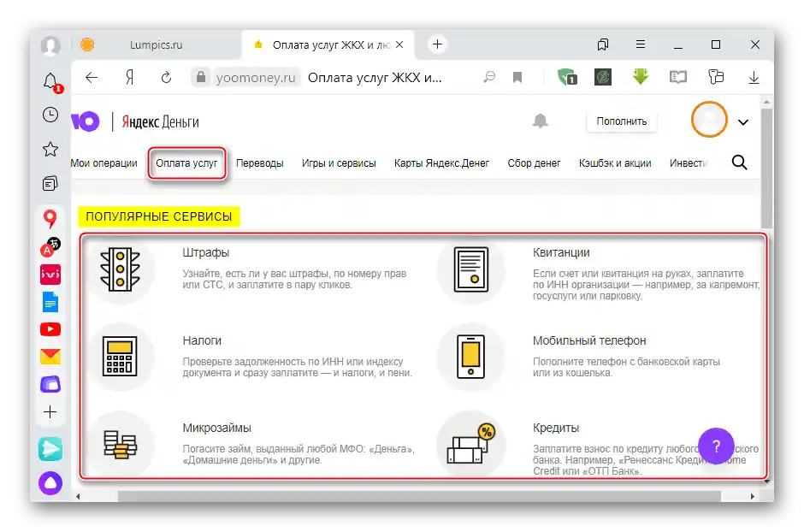Viewport: 804px width, 532px height.
Task: Search the site with the magnifier icon
Action: point(739,163)
